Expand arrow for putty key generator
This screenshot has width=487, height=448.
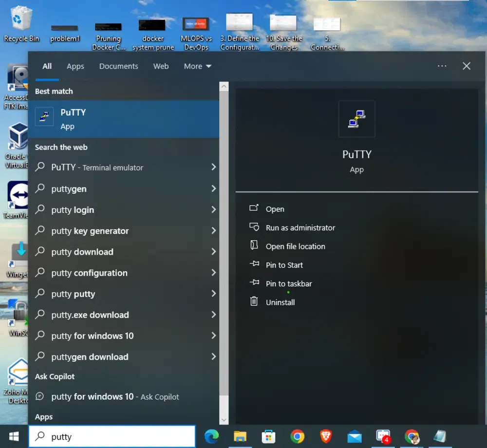click(x=213, y=230)
